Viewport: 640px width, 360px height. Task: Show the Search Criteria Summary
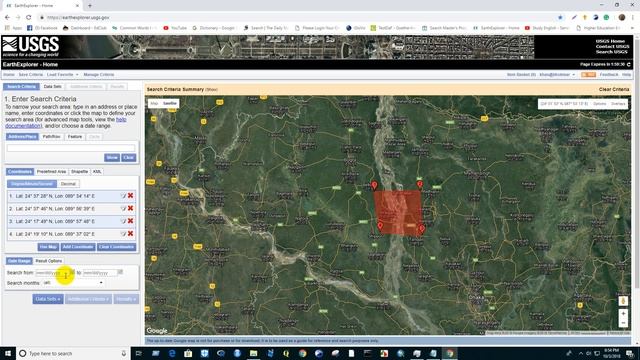coord(211,89)
